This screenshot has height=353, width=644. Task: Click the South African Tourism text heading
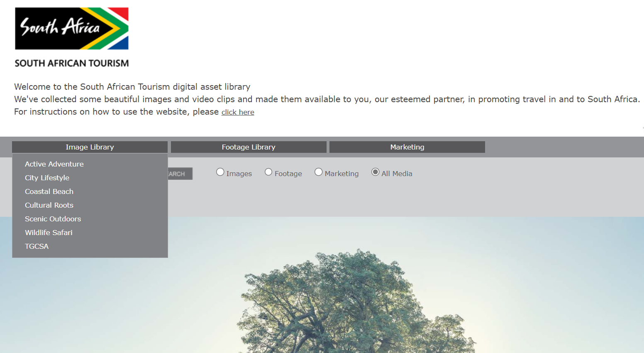coord(72,63)
